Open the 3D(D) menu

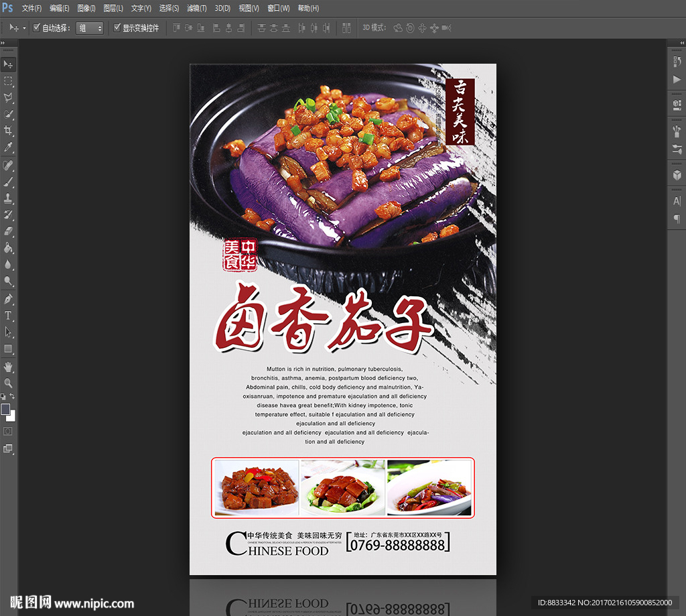(x=222, y=8)
